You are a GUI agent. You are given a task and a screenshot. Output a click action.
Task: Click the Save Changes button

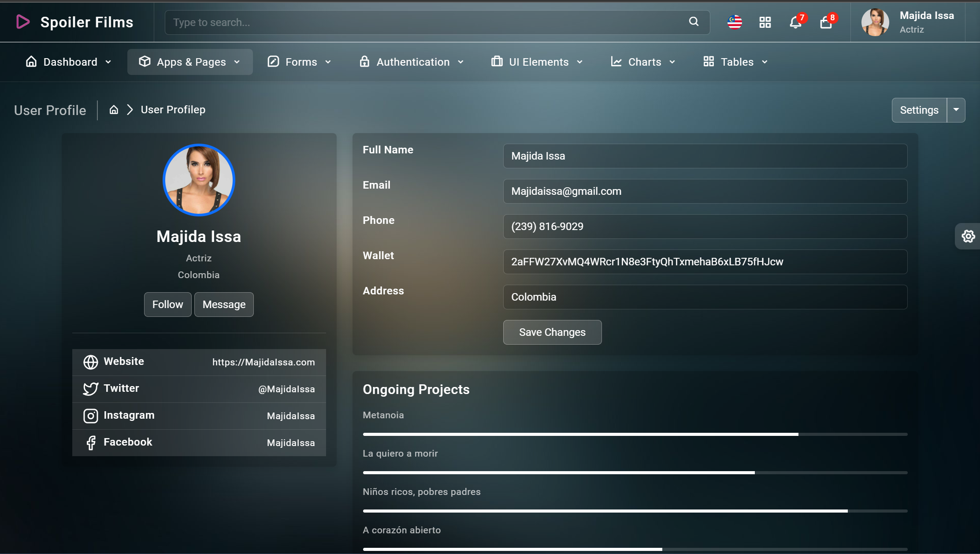click(x=552, y=332)
